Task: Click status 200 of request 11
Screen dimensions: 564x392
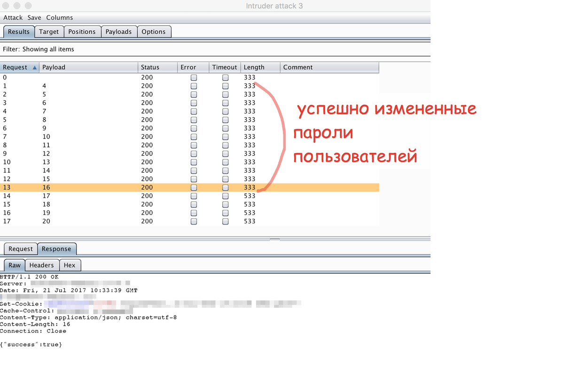Action: coord(147,170)
